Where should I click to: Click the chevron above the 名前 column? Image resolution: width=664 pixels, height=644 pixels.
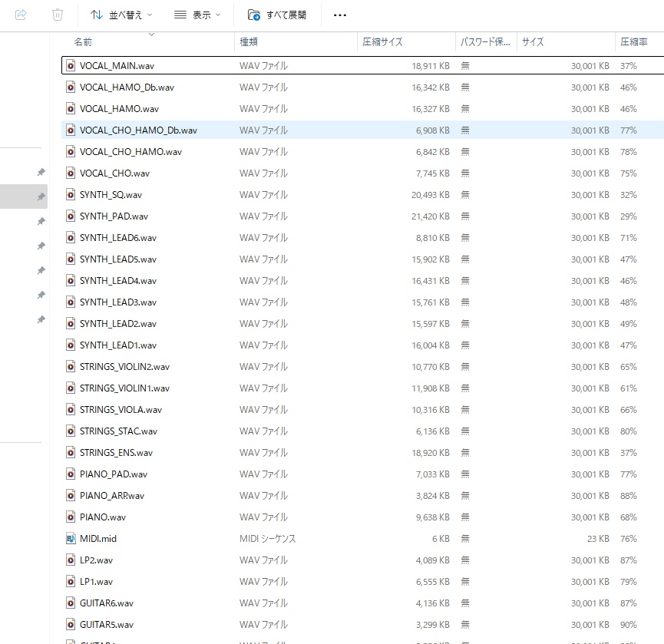(151, 35)
